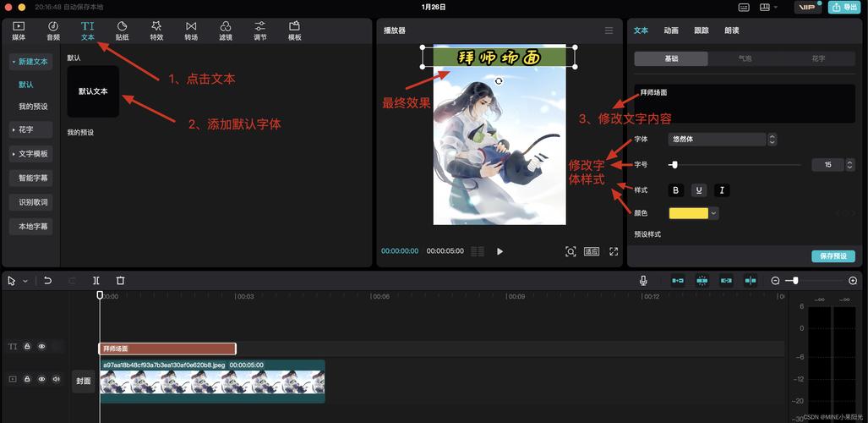The image size is (868, 423).
Task: Toggle preview axis icon in timeline toolbar
Action: (x=751, y=281)
